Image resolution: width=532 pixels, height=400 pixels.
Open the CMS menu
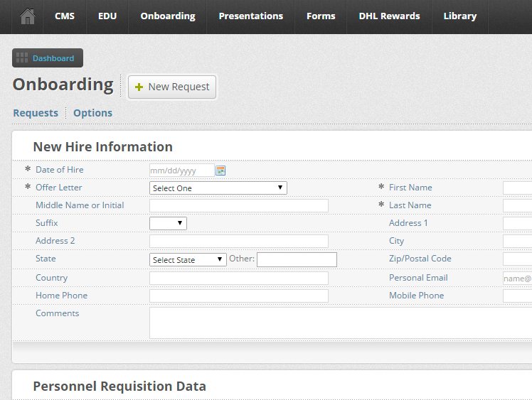65,16
